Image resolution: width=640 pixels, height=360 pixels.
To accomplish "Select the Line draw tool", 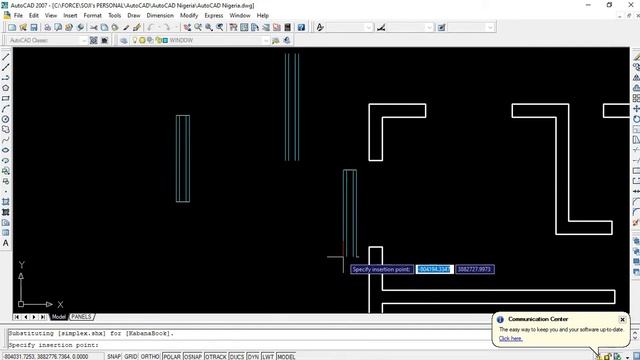I will point(6,57).
